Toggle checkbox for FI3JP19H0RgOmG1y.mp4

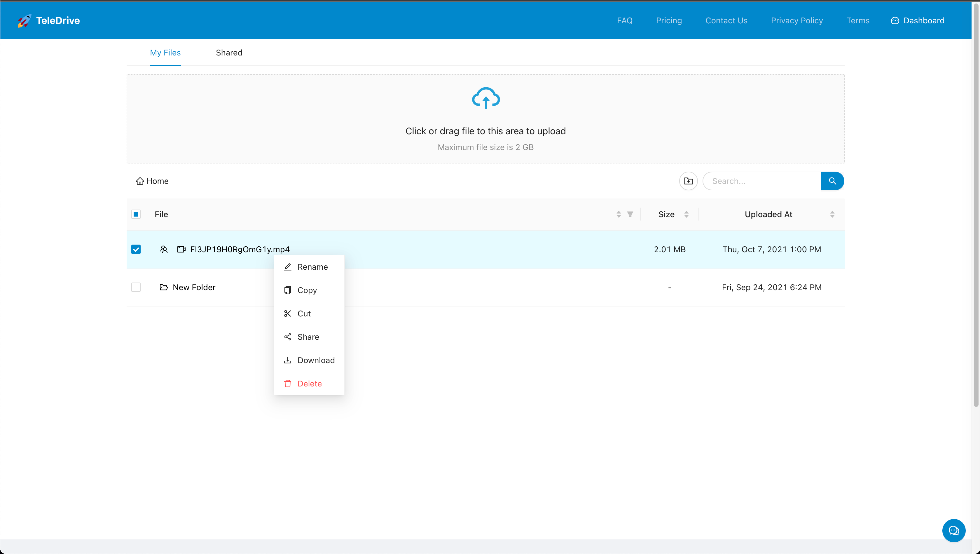(x=135, y=249)
